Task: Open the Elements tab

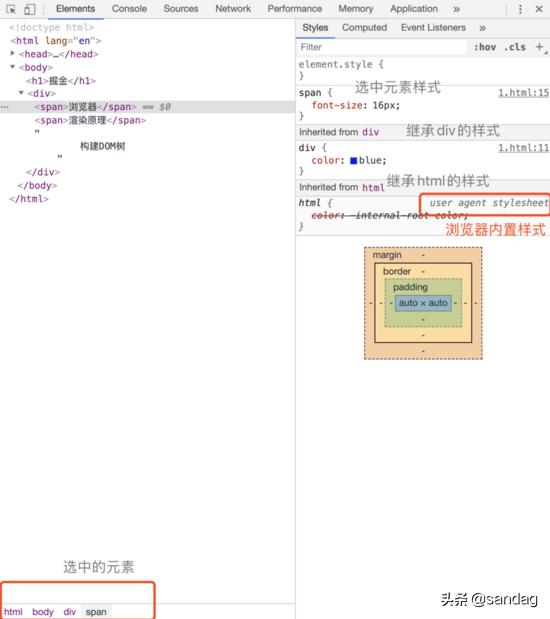Action: (75, 9)
